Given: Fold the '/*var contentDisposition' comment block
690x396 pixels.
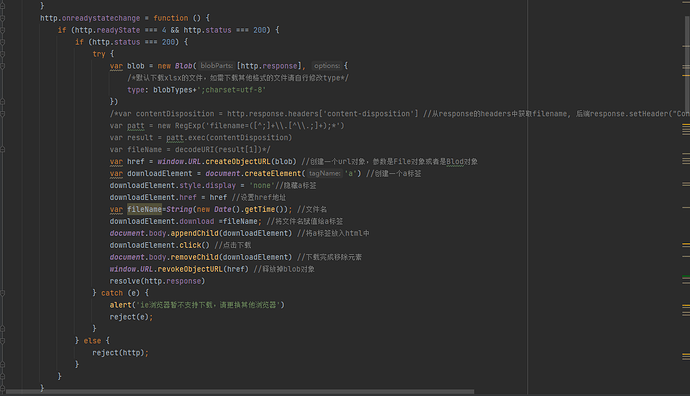Looking at the screenshot, I should coord(2,114).
